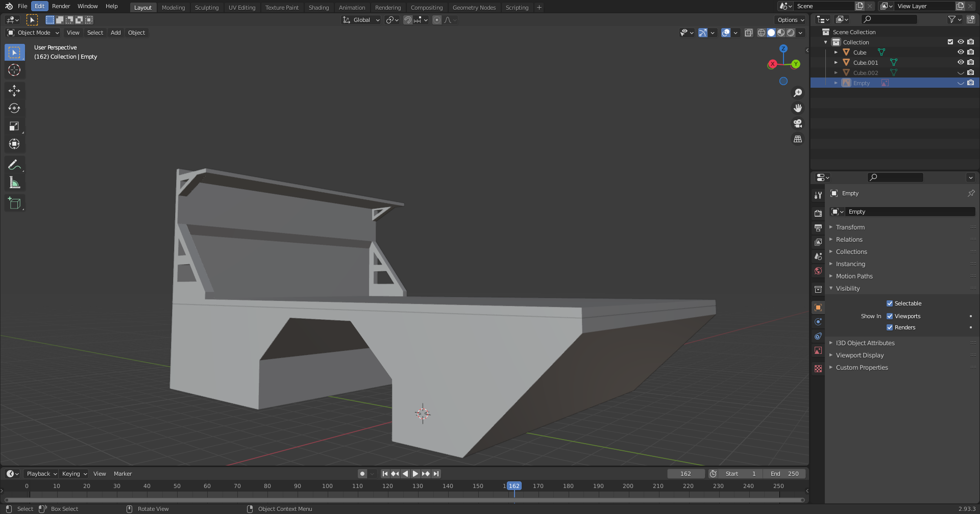The width and height of the screenshot is (980, 514).
Task: Jump to the start frame
Action: (385, 474)
